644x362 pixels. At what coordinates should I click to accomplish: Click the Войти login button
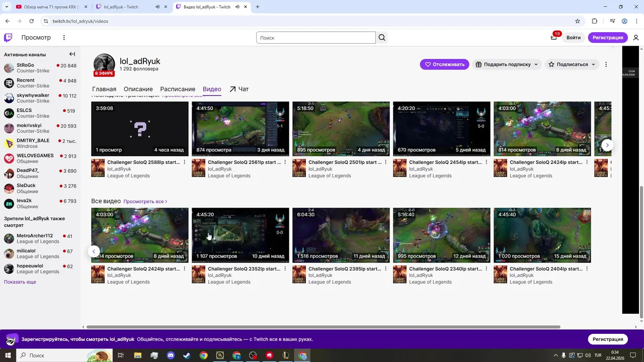[x=574, y=38]
